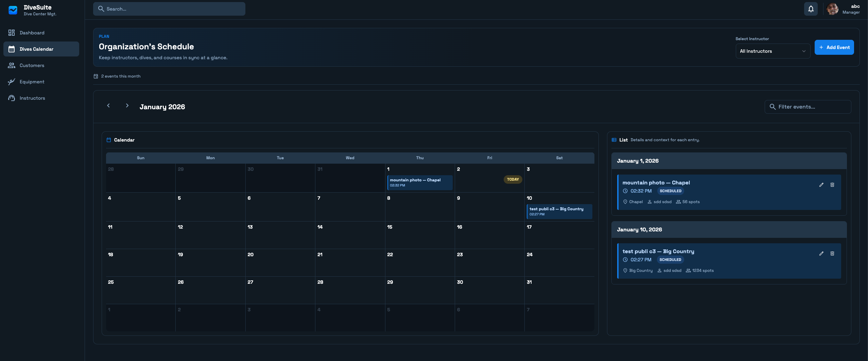Click the January 10, 2026 list header
Screen dimensions: 868x361
click(x=729, y=230)
